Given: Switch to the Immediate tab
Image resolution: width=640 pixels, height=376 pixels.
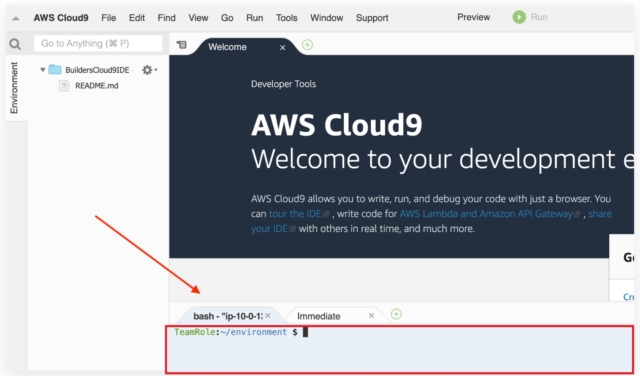Looking at the screenshot, I should pos(319,316).
